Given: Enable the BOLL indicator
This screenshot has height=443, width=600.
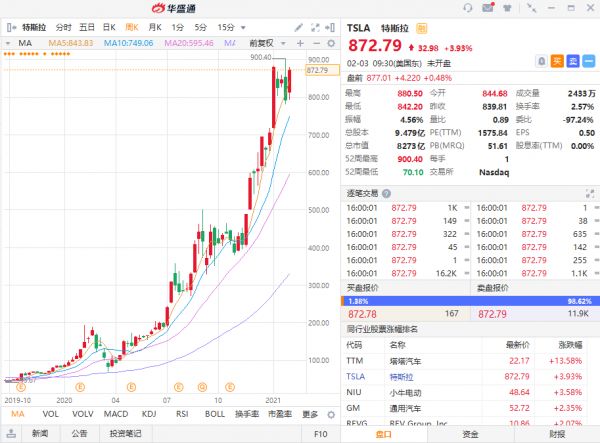Looking at the screenshot, I should pos(214,414).
